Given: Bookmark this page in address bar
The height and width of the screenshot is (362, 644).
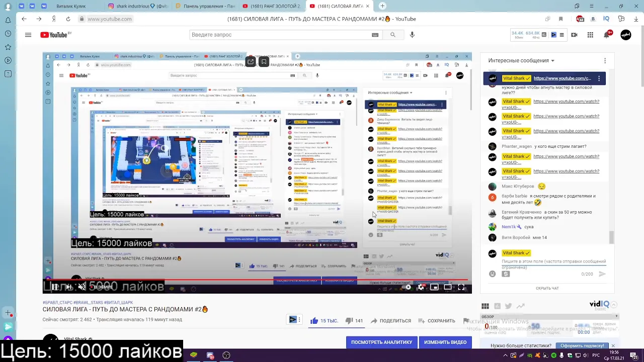Looking at the screenshot, I should pyautogui.click(x=560, y=19).
